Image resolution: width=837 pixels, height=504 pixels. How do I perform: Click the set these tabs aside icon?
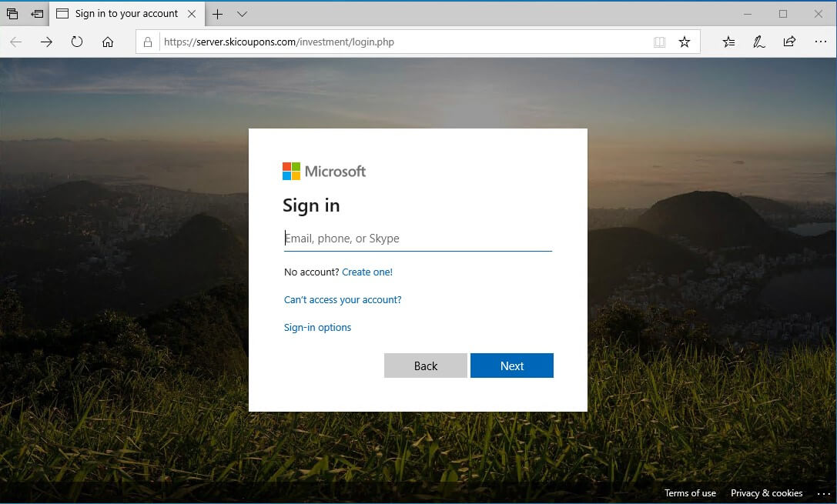click(37, 14)
